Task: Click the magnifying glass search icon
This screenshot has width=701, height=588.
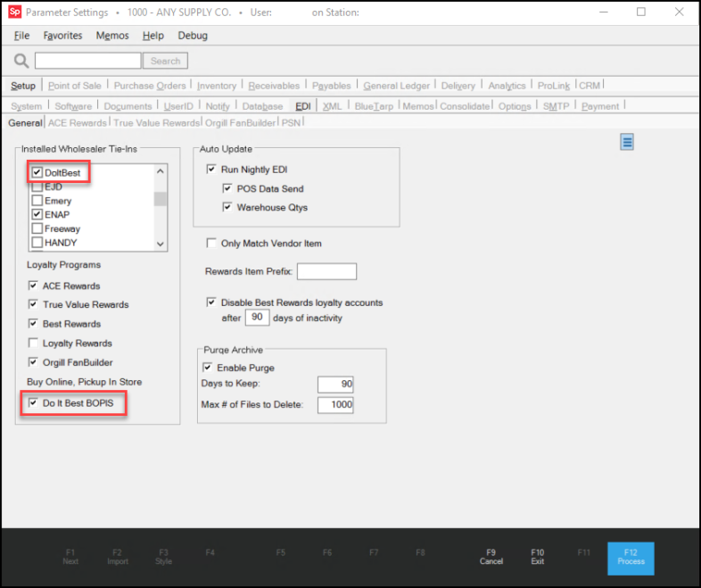Action: coord(21,61)
